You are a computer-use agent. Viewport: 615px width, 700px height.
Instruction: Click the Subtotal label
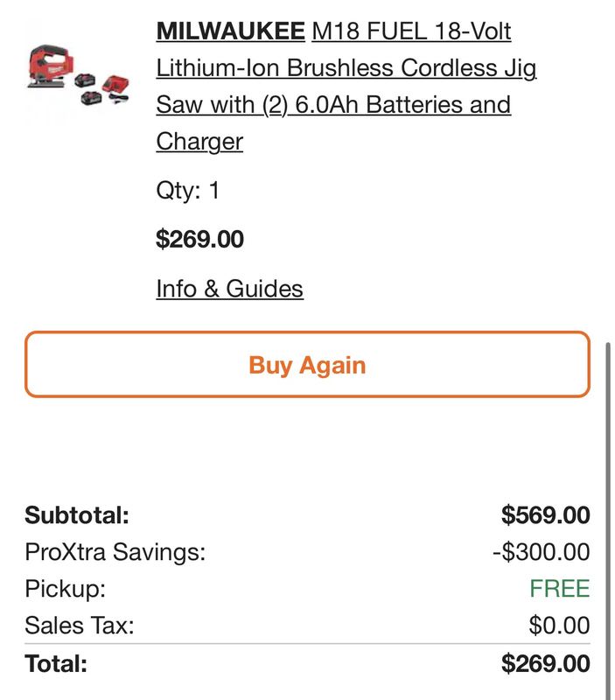click(77, 515)
